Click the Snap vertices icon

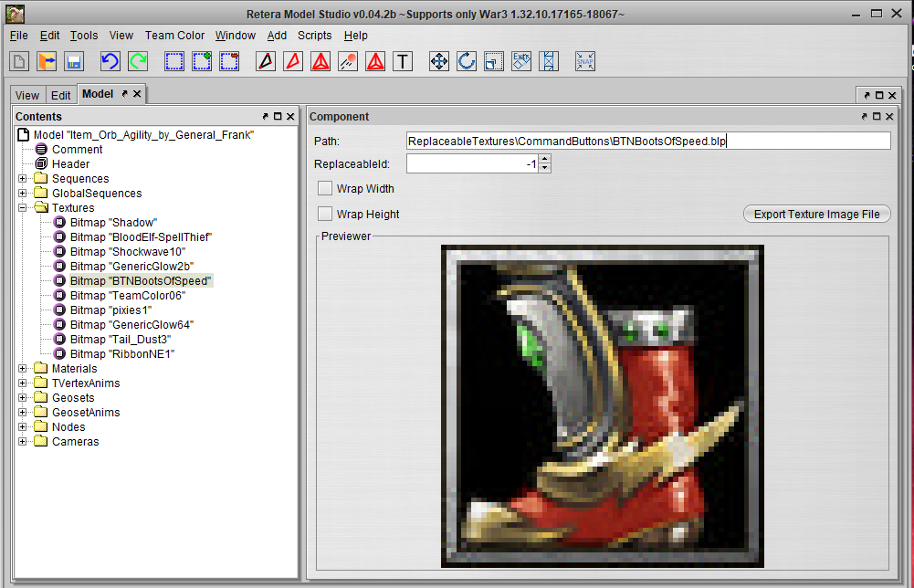click(585, 61)
